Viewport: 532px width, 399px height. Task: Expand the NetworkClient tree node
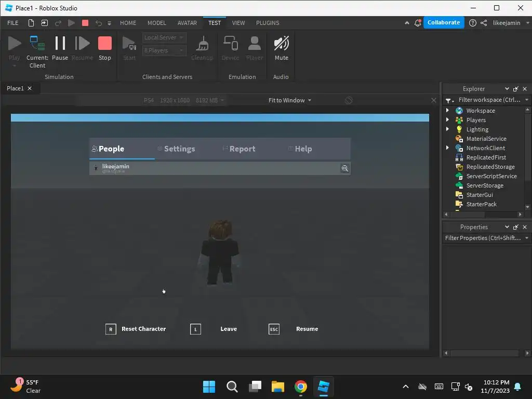point(447,148)
